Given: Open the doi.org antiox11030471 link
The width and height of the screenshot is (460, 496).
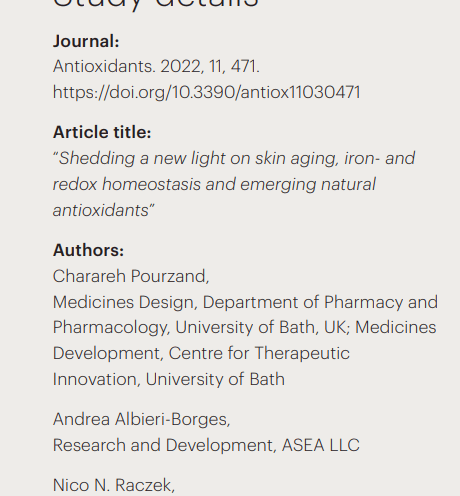Looking at the screenshot, I should point(207,92).
